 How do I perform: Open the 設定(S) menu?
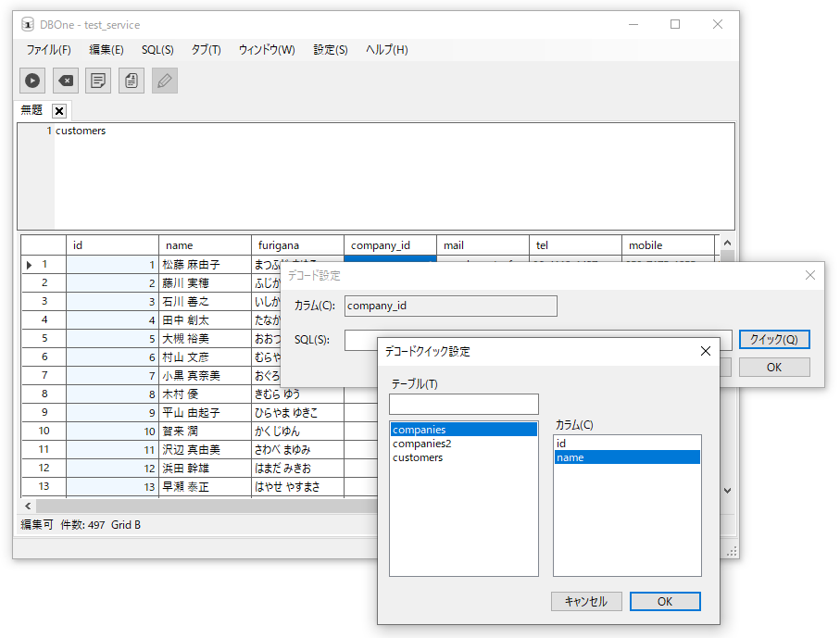[331, 50]
